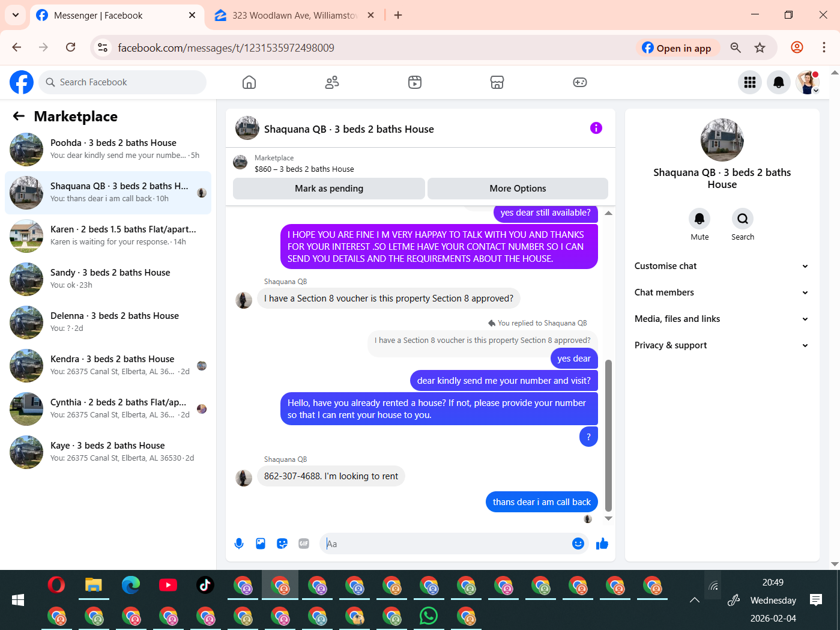This screenshot has width=840, height=630.
Task: Open Karen 2 beds 1.5 baths conversation
Action: (108, 236)
